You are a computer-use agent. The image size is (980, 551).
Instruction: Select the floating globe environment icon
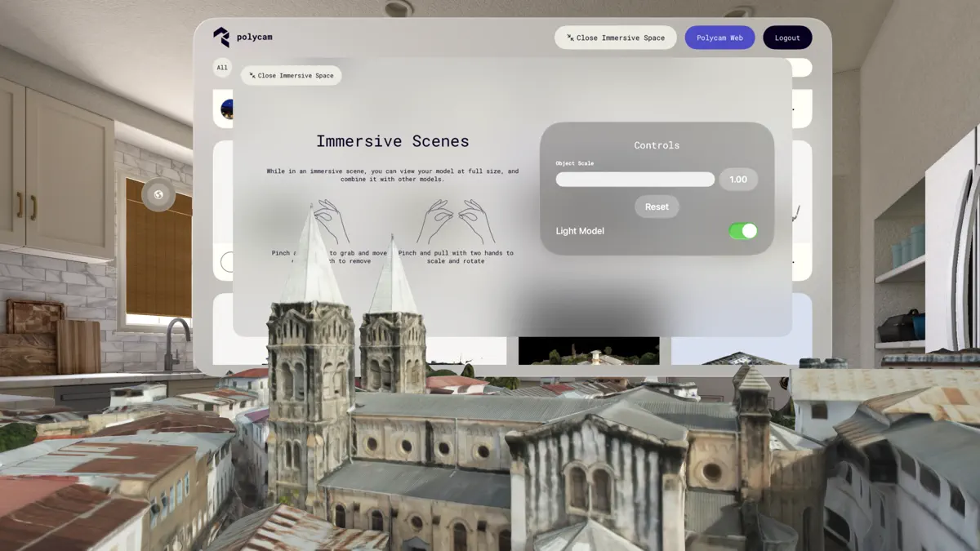pyautogui.click(x=158, y=195)
